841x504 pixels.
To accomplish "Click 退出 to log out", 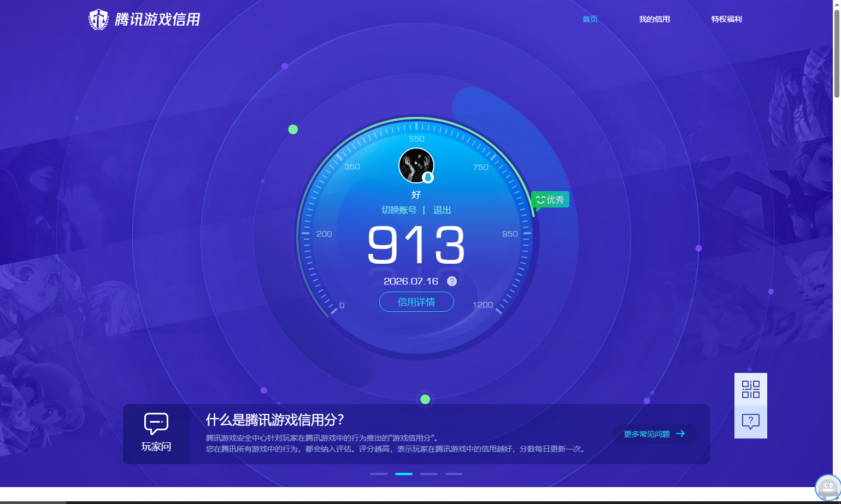I will tap(442, 210).
